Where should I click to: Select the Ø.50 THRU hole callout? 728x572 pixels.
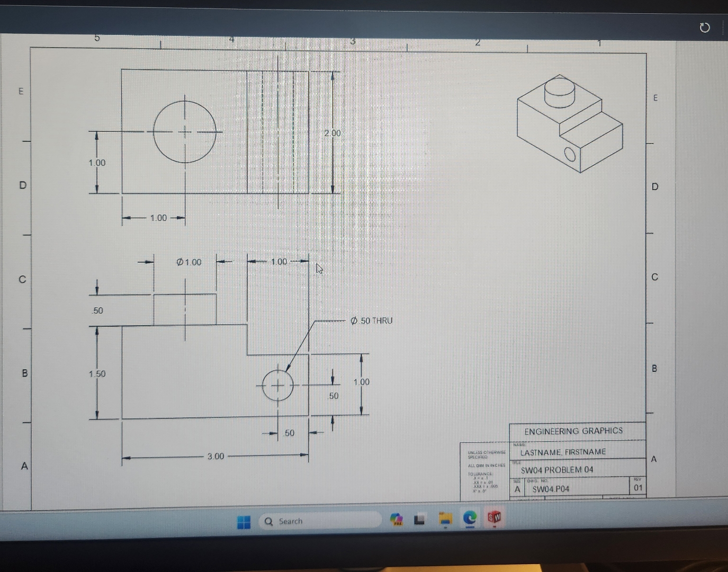point(371,320)
